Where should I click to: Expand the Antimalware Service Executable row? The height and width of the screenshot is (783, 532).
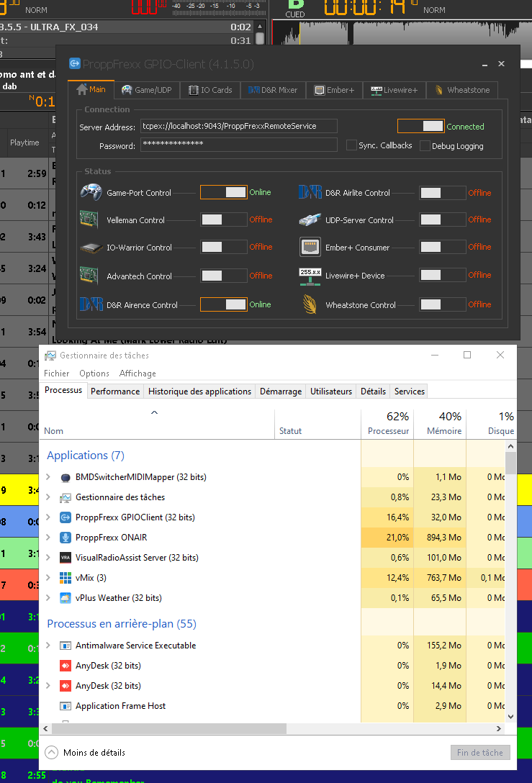coord(48,645)
